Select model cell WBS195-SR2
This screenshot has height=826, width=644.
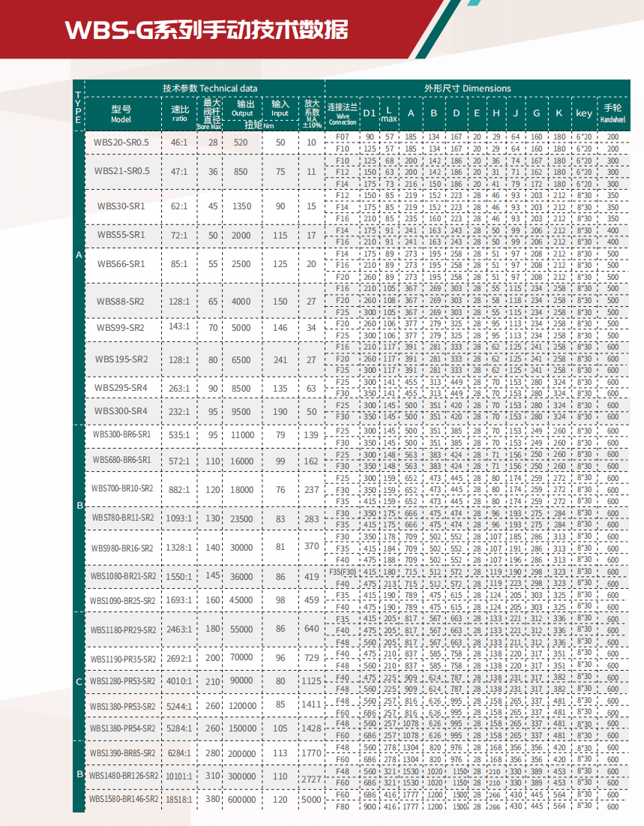click(x=121, y=359)
